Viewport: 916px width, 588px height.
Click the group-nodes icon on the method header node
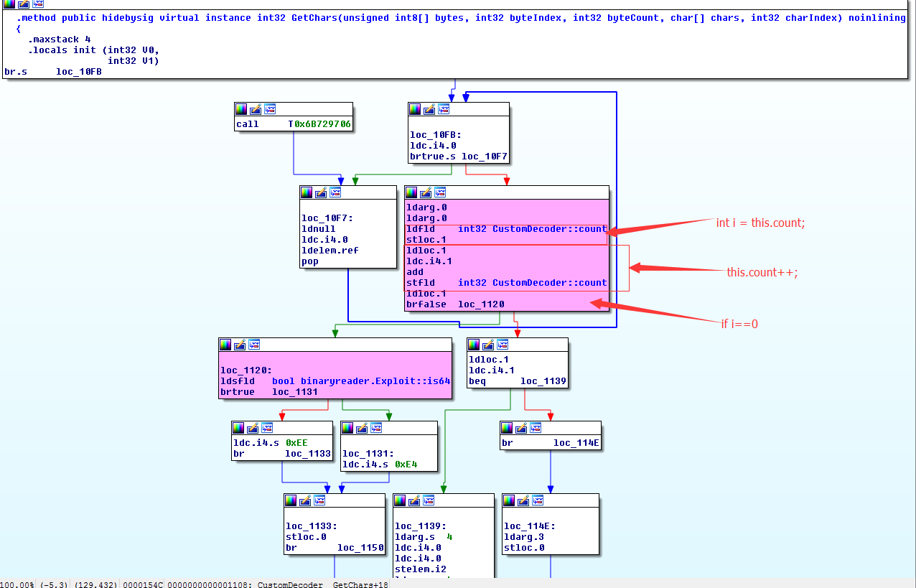pyautogui.click(x=37, y=4)
